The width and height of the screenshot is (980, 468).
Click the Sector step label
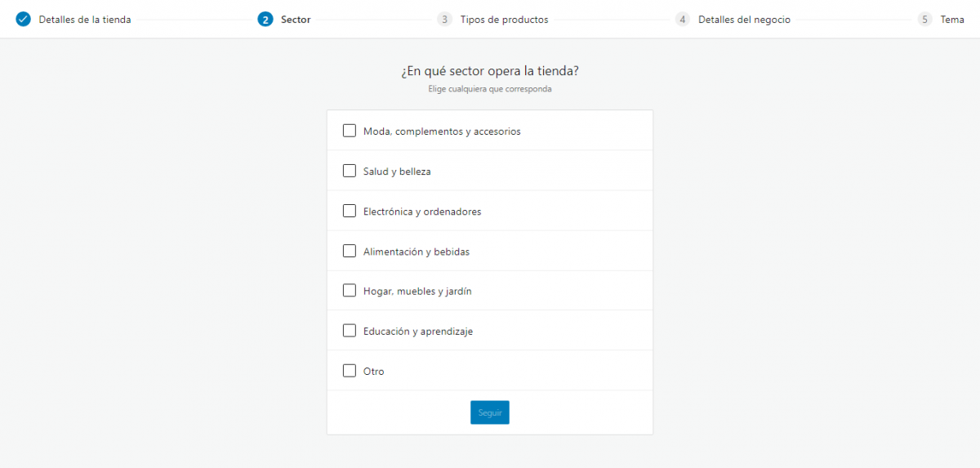point(296,20)
